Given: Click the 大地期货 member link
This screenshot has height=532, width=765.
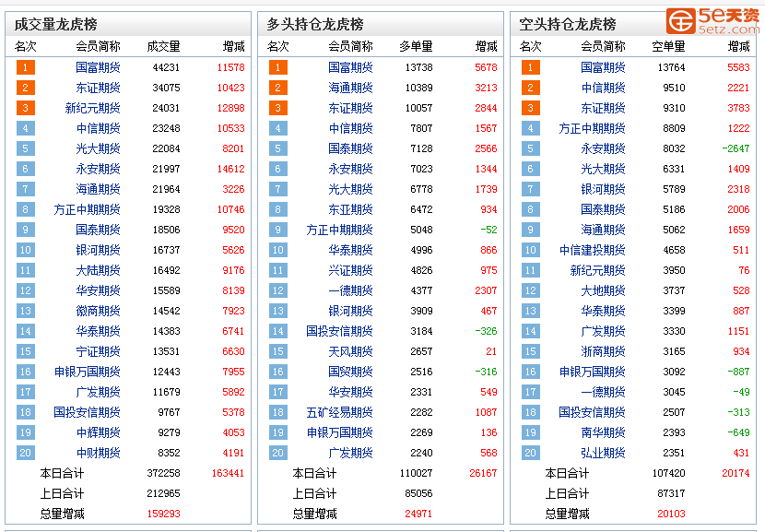Looking at the screenshot, I should point(603,290).
